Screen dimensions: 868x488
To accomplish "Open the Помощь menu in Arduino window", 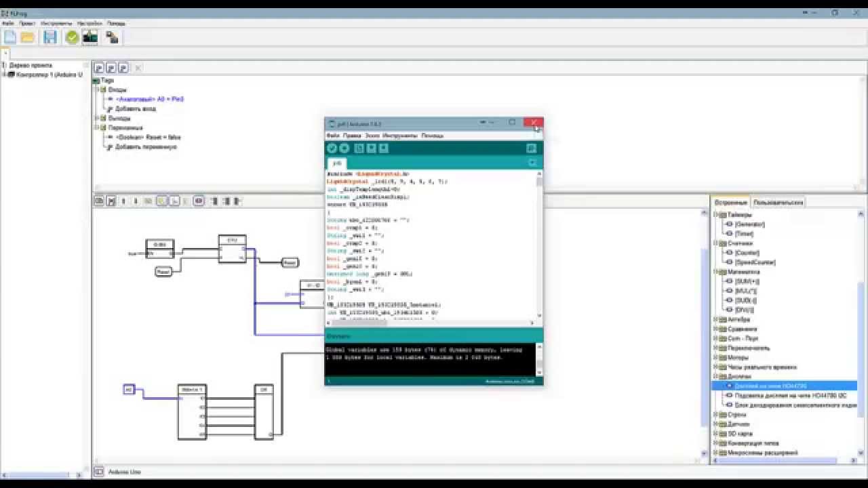I will point(432,136).
